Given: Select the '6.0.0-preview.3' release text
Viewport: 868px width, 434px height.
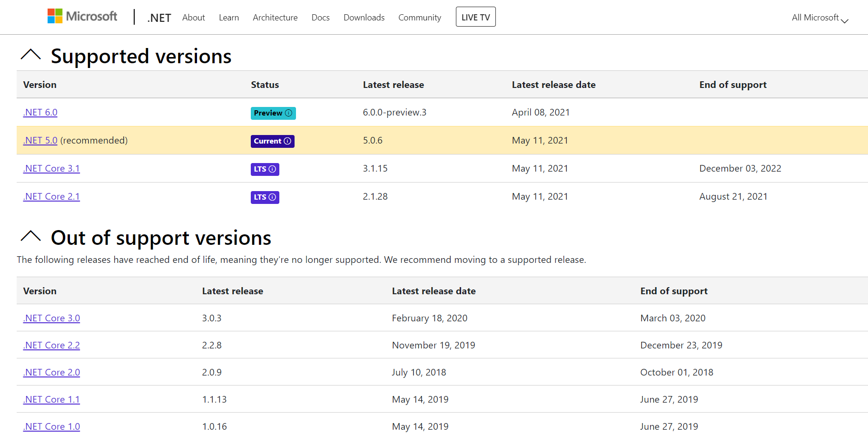Looking at the screenshot, I should click(x=395, y=113).
